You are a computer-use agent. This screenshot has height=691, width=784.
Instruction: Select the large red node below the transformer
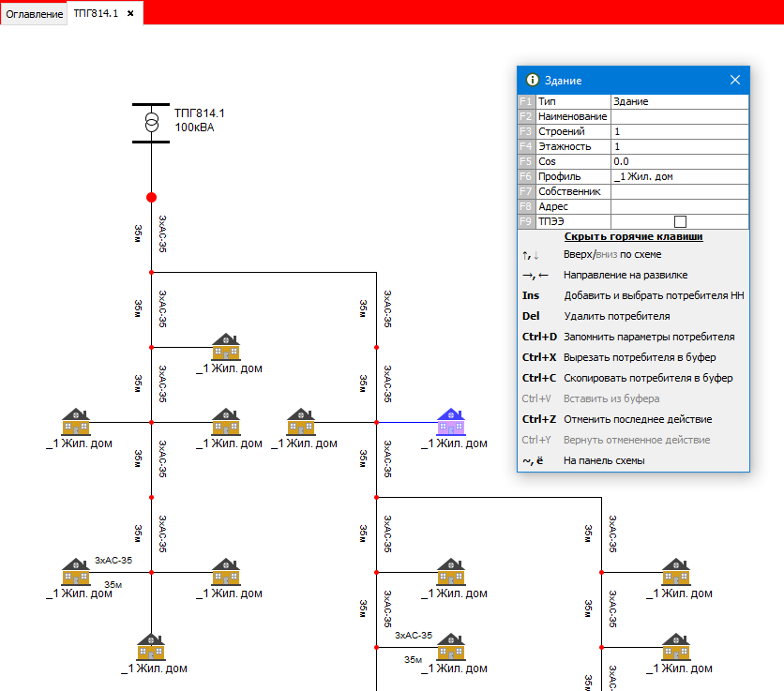coord(152,198)
